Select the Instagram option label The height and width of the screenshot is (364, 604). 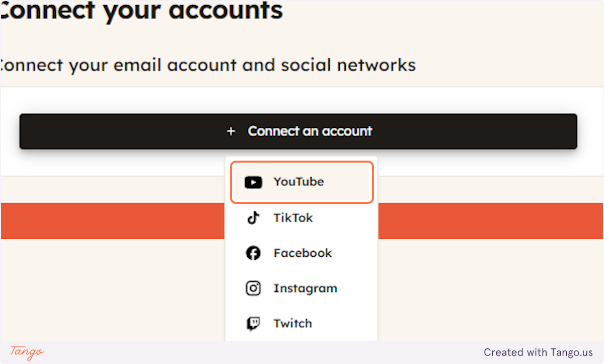305,288
